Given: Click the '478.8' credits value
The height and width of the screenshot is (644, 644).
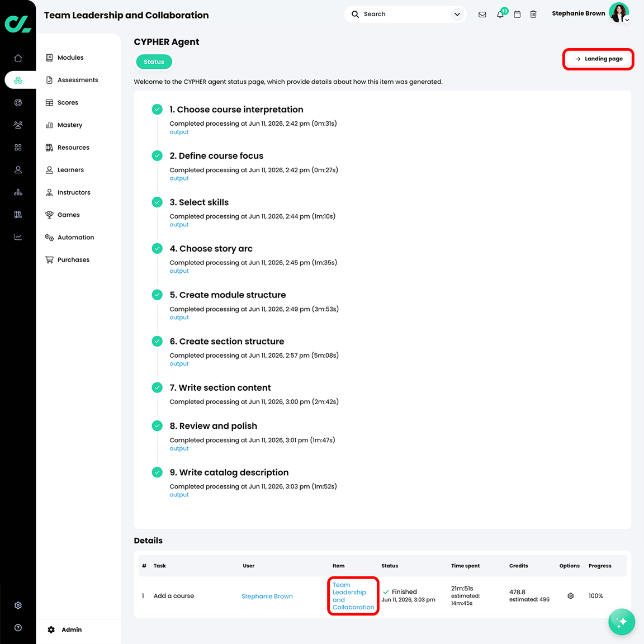Looking at the screenshot, I should coord(517,592).
